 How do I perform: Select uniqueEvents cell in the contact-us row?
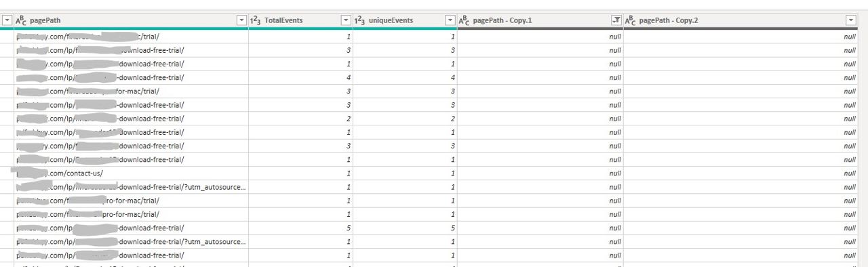point(405,173)
